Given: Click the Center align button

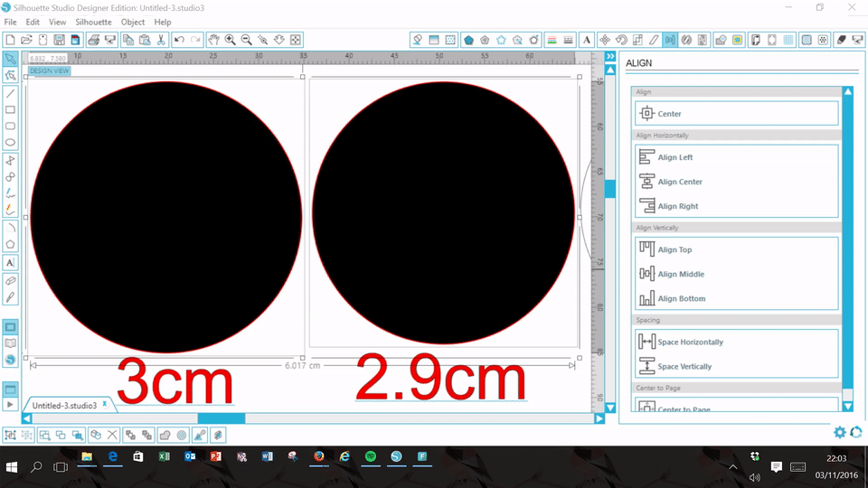Looking at the screenshot, I should [736, 114].
